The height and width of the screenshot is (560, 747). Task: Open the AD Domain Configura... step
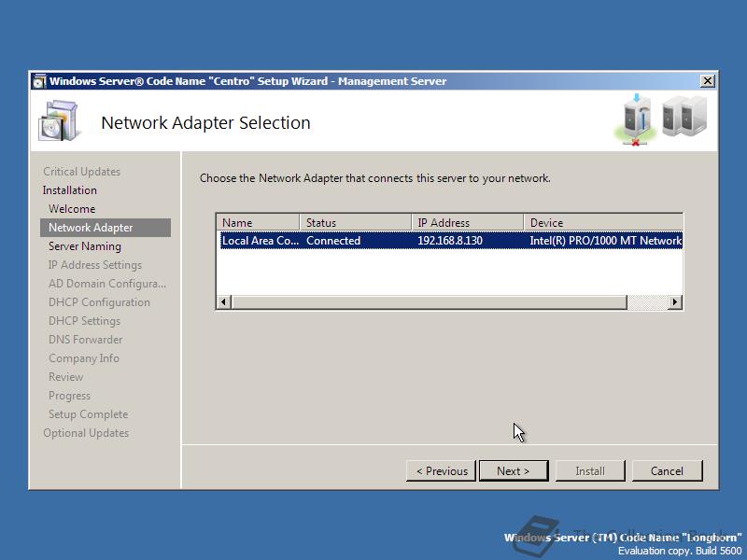click(x=107, y=284)
